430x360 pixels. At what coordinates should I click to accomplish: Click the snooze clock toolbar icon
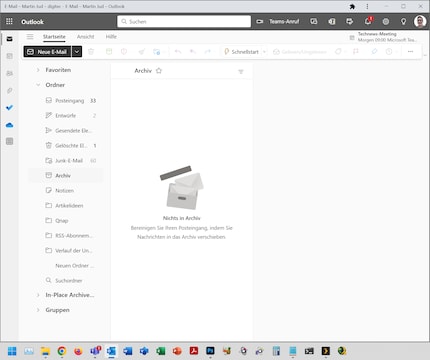[x=389, y=52]
